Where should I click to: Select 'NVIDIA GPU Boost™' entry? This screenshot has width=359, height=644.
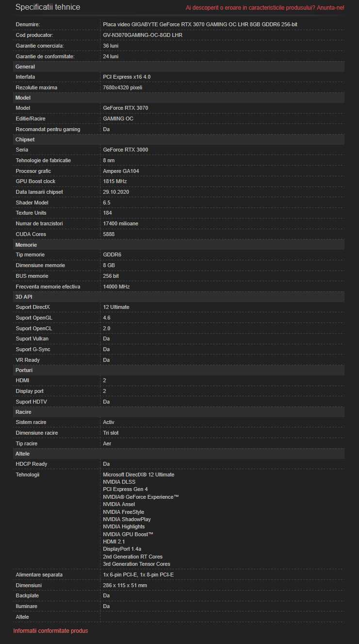(128, 534)
